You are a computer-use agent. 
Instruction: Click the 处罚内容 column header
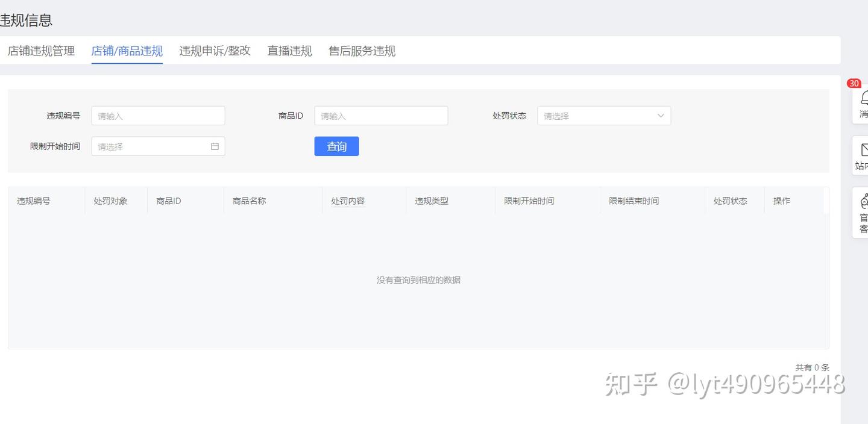click(348, 201)
